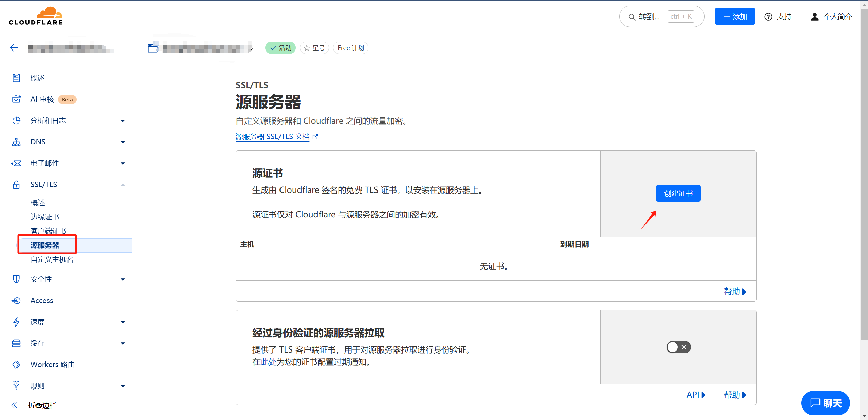Click the 个人简介 text in the header
The height and width of the screenshot is (420, 868).
point(837,17)
